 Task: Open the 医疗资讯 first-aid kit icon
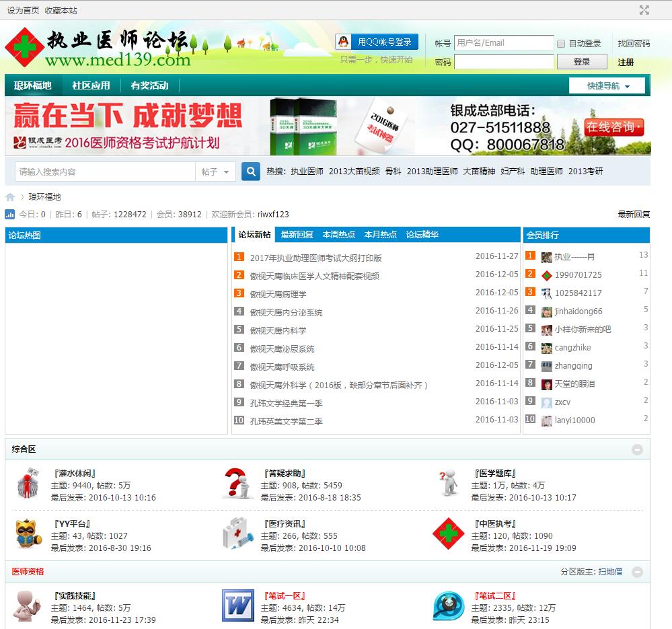(238, 533)
